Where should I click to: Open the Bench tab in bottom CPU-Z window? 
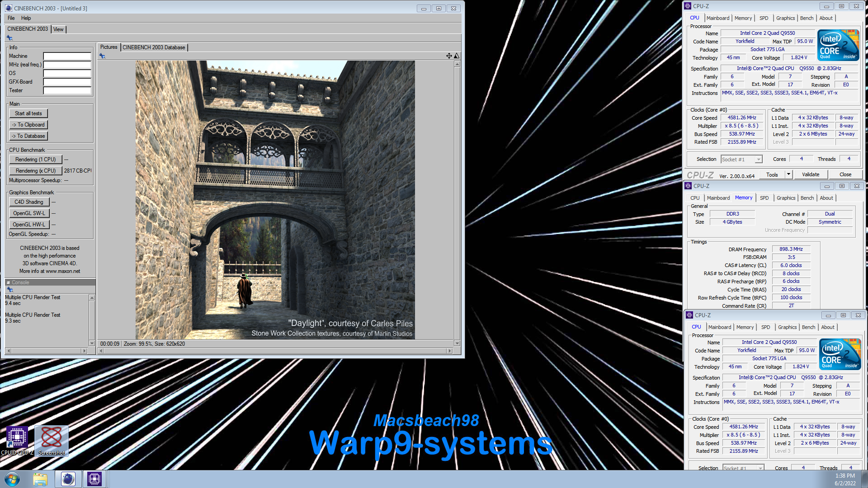[808, 327]
